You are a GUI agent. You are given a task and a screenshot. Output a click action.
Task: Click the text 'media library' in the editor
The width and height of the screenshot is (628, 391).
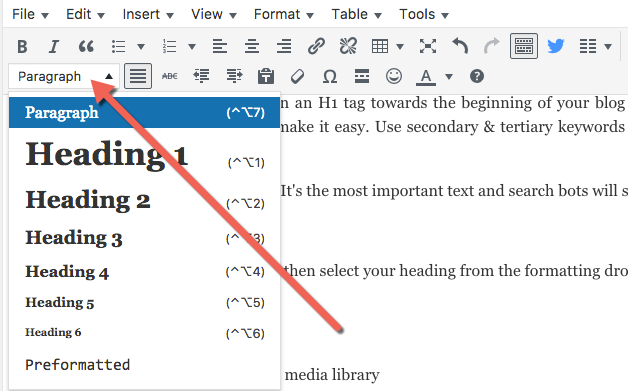332,375
